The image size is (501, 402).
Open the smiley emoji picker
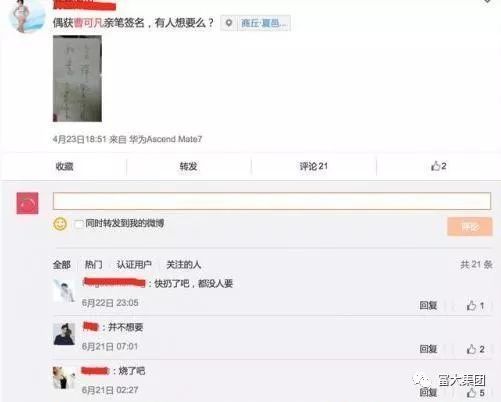pyautogui.click(x=60, y=224)
